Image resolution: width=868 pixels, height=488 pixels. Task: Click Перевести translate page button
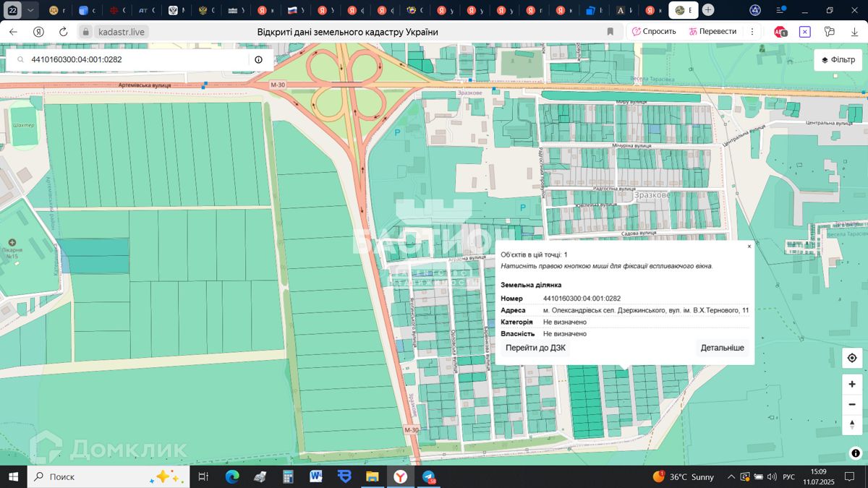[x=712, y=32]
